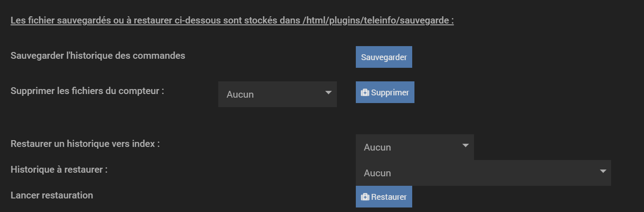Open the 'Historique à restaurer' dropdown
Screen dimensions: 644x212
(483, 173)
